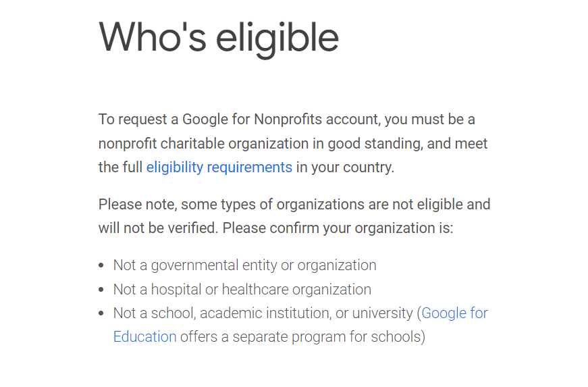Click the phrase "academic institution"
The height and width of the screenshot is (387, 588).
pyautogui.click(x=264, y=313)
